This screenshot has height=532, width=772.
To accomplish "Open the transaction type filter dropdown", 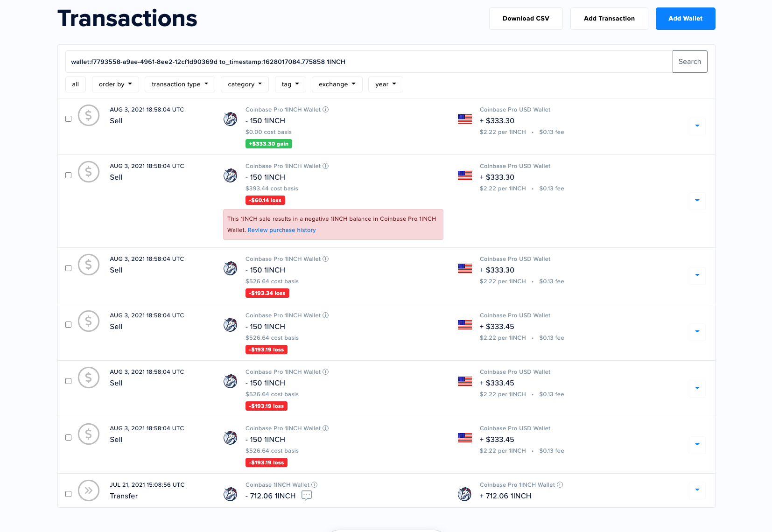I will pos(180,84).
